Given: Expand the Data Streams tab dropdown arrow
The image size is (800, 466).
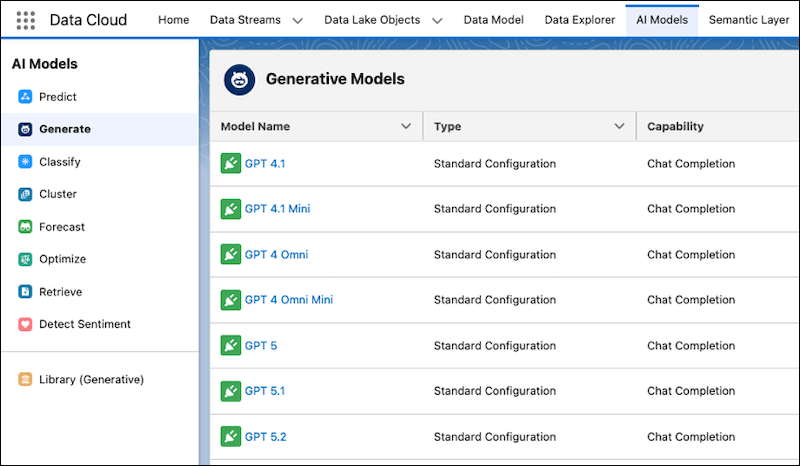Looking at the screenshot, I should point(297,21).
